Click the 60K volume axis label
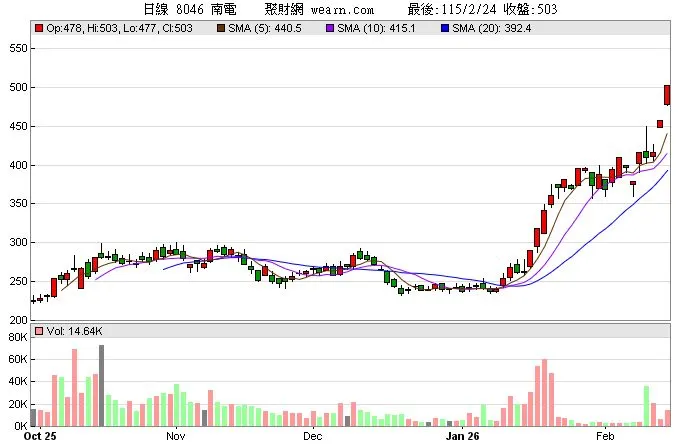700x447 pixels. (18, 359)
